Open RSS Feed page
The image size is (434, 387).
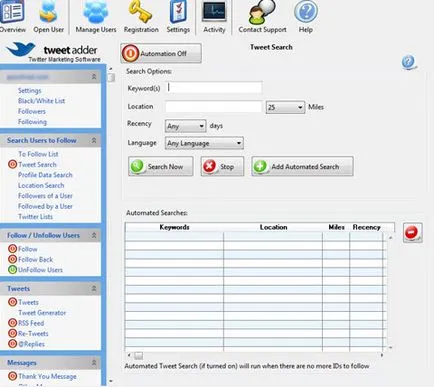click(x=31, y=323)
